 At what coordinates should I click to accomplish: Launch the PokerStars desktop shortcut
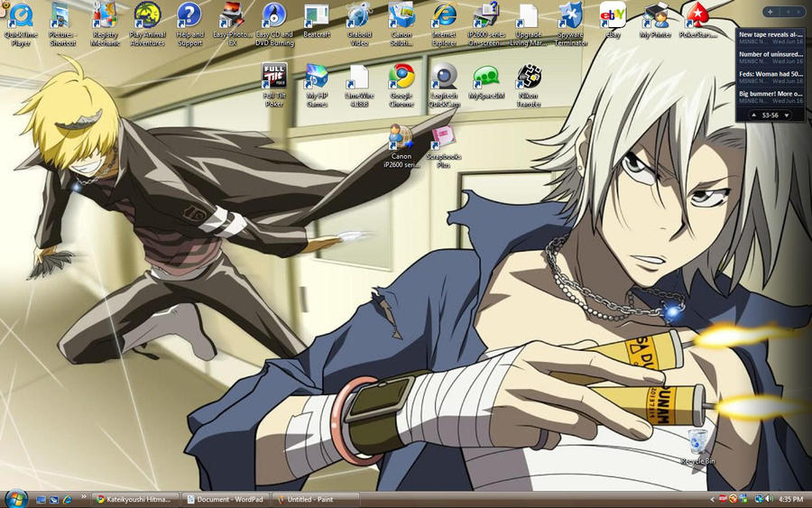(697, 21)
